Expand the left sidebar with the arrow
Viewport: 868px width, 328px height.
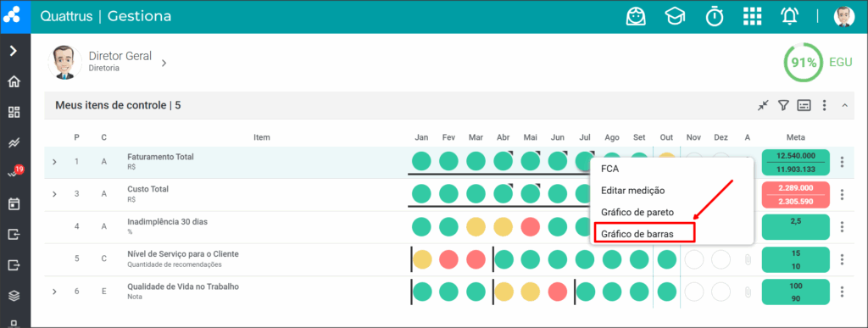point(14,52)
